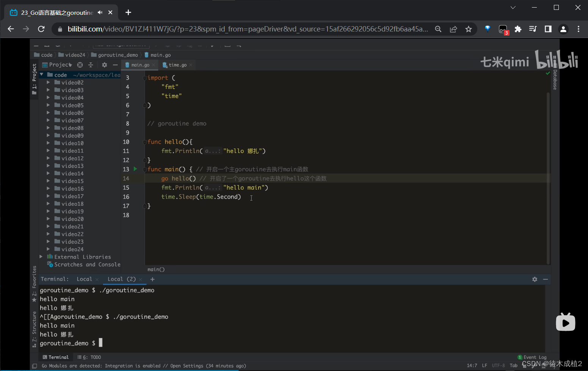
Task: Mute the tab via speaker icon
Action: (x=100, y=13)
